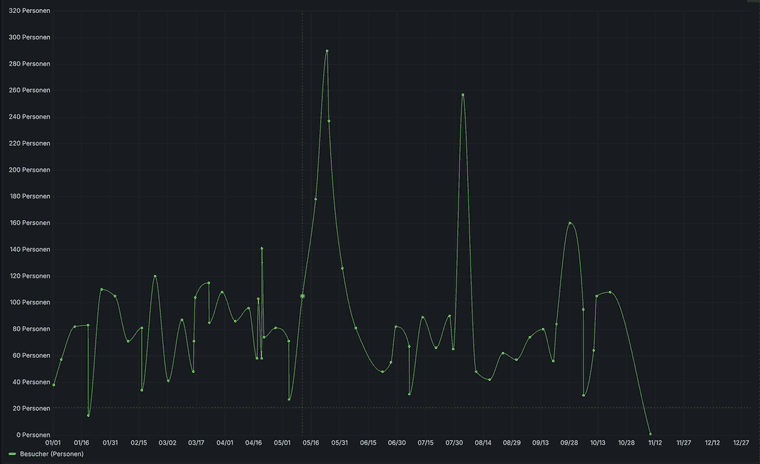Click the 320 Personen y-axis label
Viewport: 760px width, 464px height.
[29, 11]
